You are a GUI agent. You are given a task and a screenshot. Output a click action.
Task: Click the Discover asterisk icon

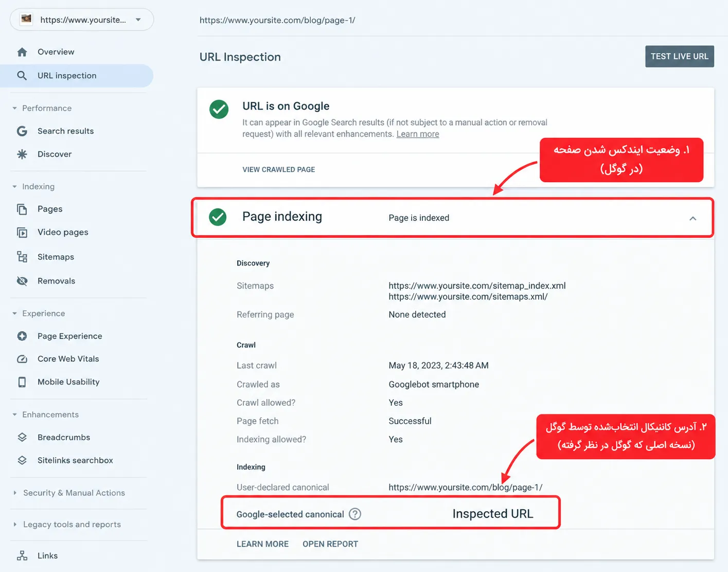[x=22, y=154]
